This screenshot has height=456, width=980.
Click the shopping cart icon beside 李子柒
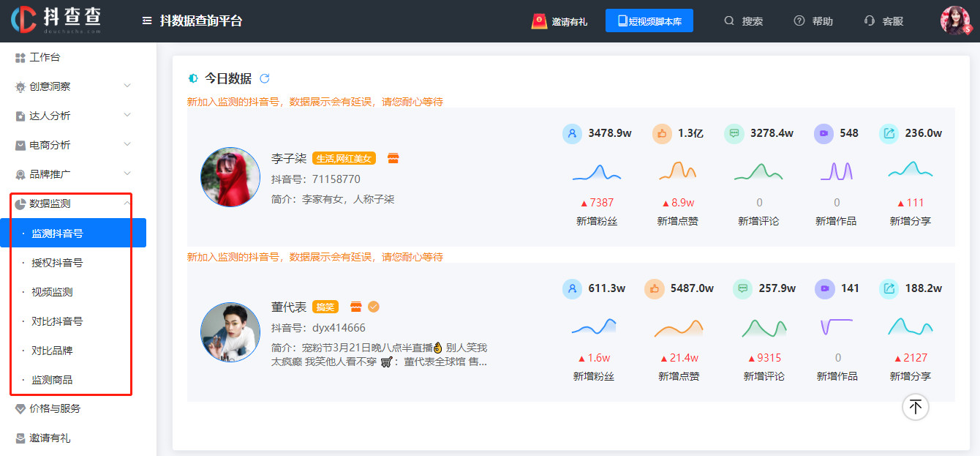click(393, 157)
